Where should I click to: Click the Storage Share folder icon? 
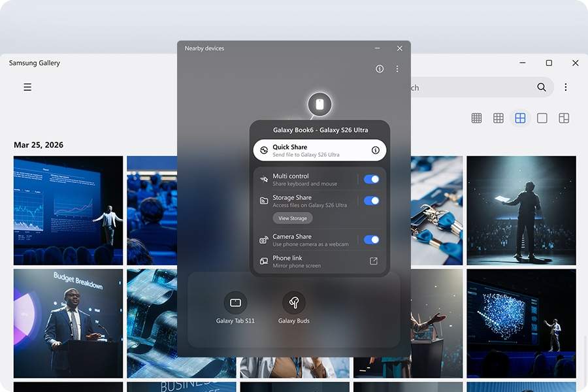(x=264, y=201)
